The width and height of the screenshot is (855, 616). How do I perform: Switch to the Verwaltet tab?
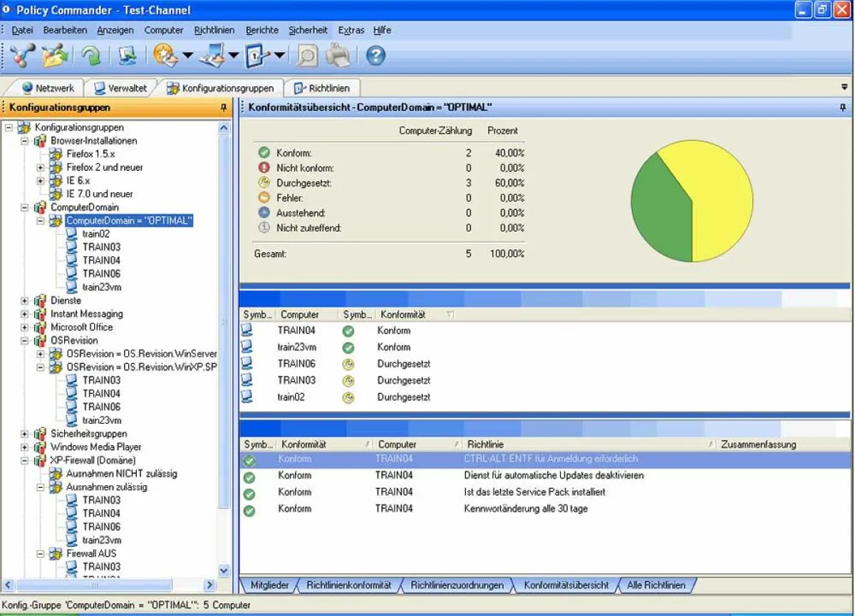point(120,88)
